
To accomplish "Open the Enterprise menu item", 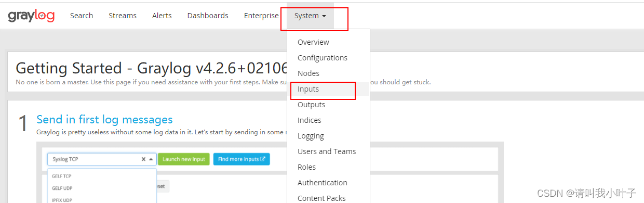I will pos(261,16).
